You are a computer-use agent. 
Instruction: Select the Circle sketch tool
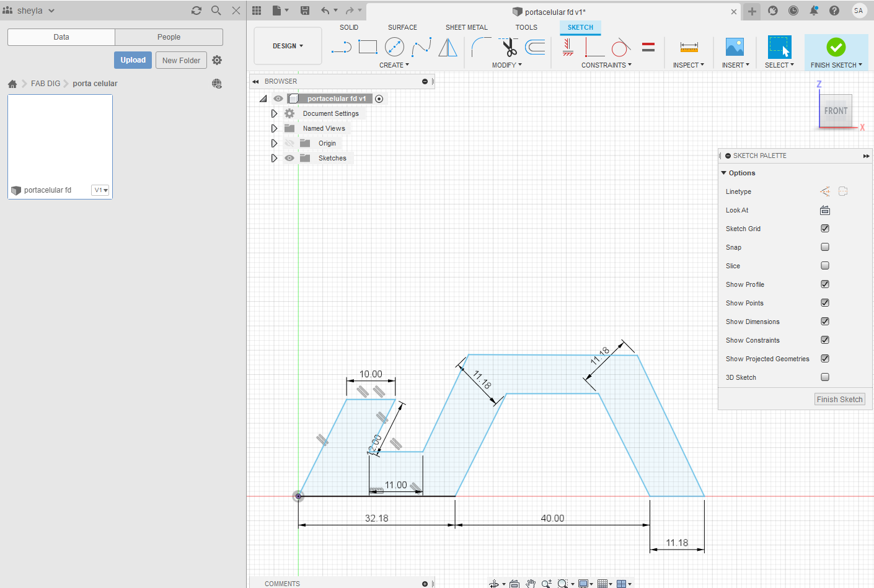tap(394, 47)
